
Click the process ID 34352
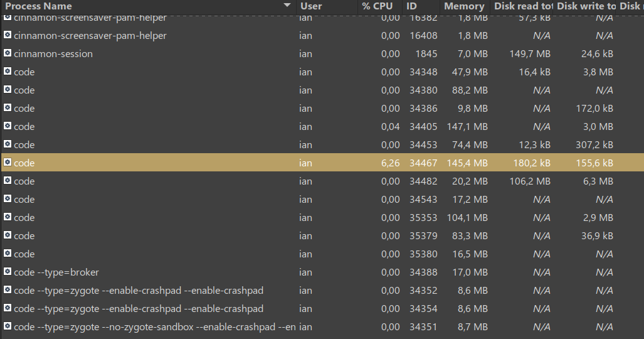coord(423,291)
